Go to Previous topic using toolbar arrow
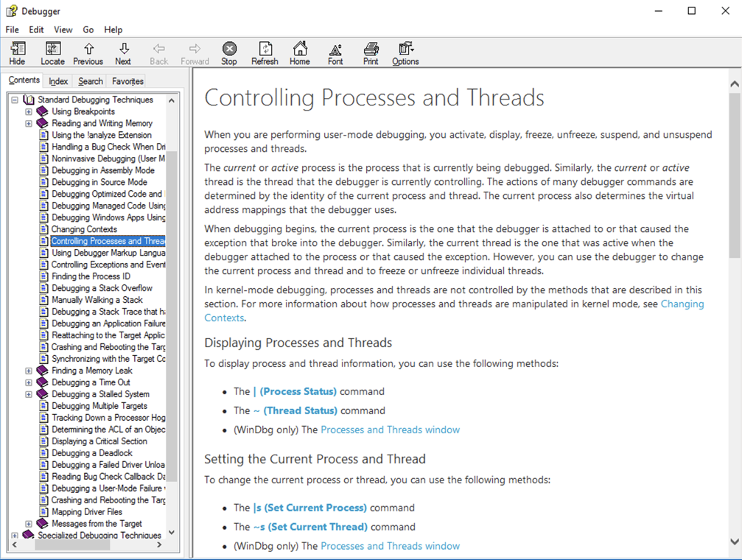 pyautogui.click(x=88, y=53)
